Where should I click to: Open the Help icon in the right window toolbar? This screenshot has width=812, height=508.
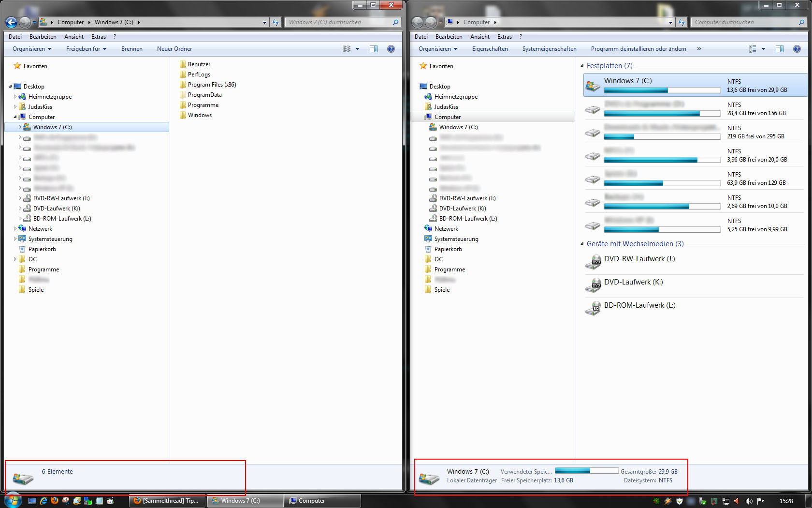[797, 49]
